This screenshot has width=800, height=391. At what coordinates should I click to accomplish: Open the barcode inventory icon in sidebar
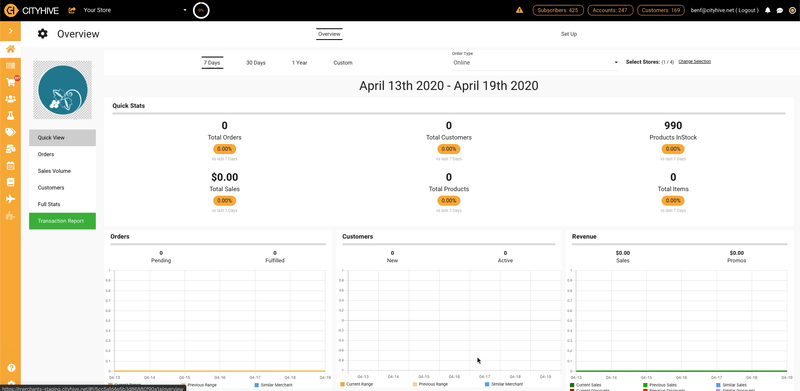pos(10,66)
